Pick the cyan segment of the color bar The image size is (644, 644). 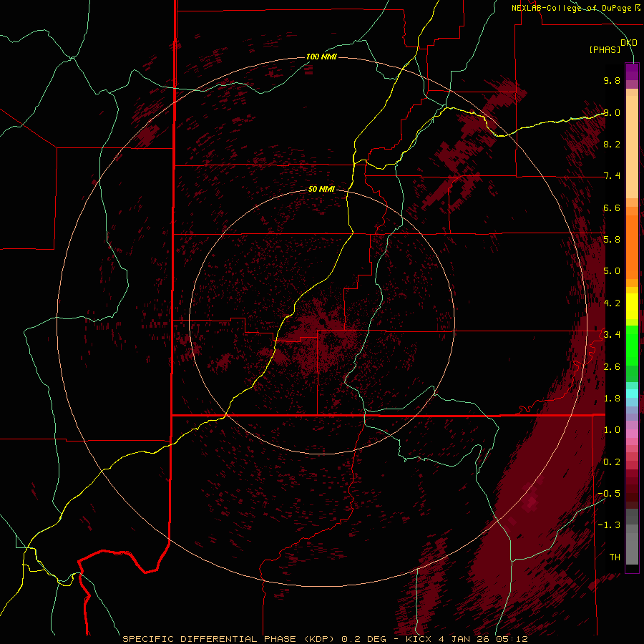coord(632,394)
